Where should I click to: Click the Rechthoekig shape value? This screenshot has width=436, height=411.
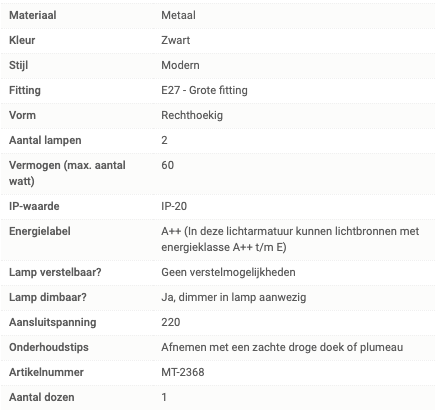pos(192,115)
